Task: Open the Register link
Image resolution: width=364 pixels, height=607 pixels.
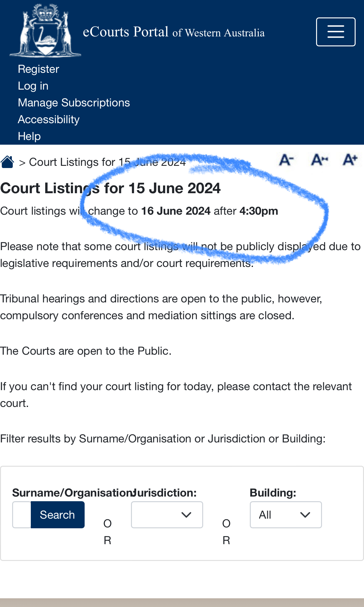Action: tap(39, 69)
